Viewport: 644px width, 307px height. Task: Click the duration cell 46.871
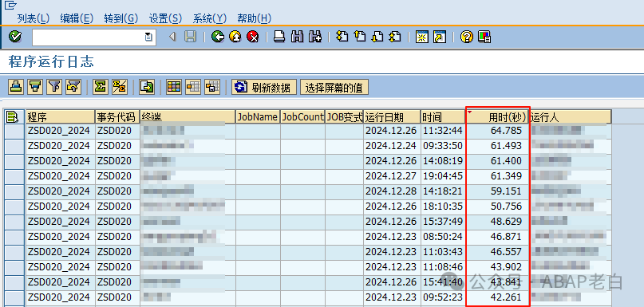[498, 237]
